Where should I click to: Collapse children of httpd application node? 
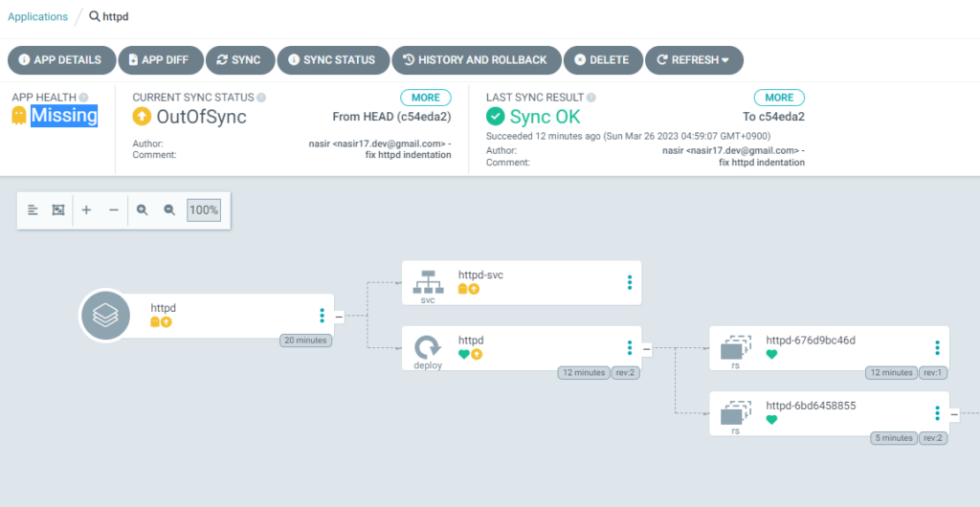point(339,316)
